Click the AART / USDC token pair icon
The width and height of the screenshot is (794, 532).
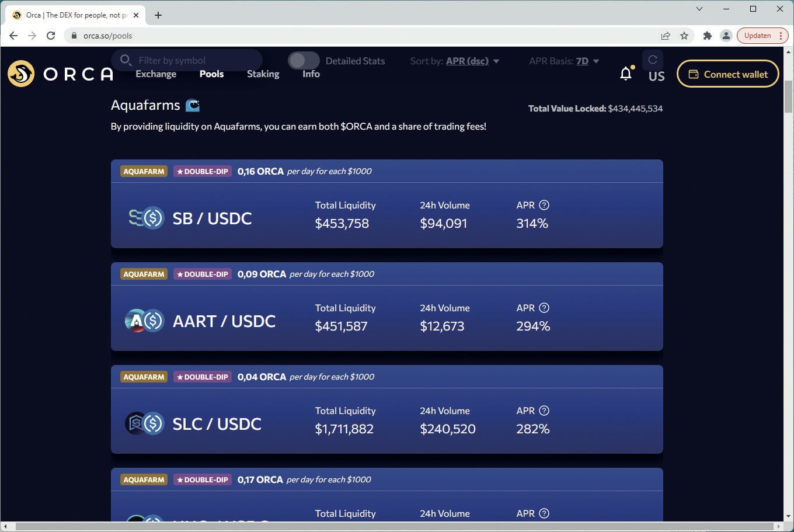pos(145,321)
